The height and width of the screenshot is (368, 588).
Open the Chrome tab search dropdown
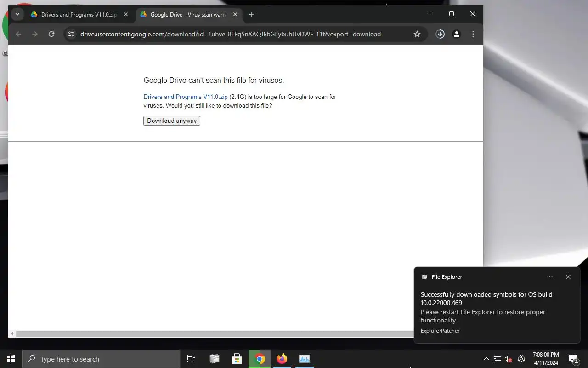point(17,14)
